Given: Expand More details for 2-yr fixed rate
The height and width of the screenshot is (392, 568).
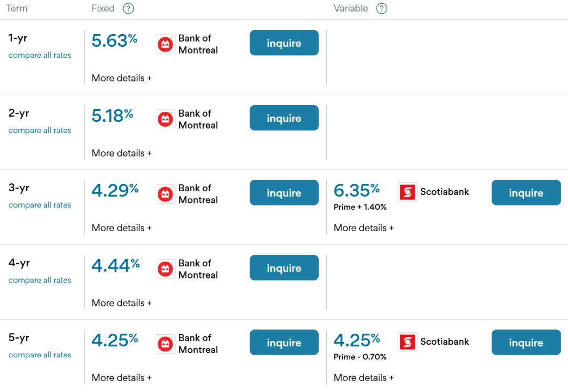Looking at the screenshot, I should tap(121, 153).
